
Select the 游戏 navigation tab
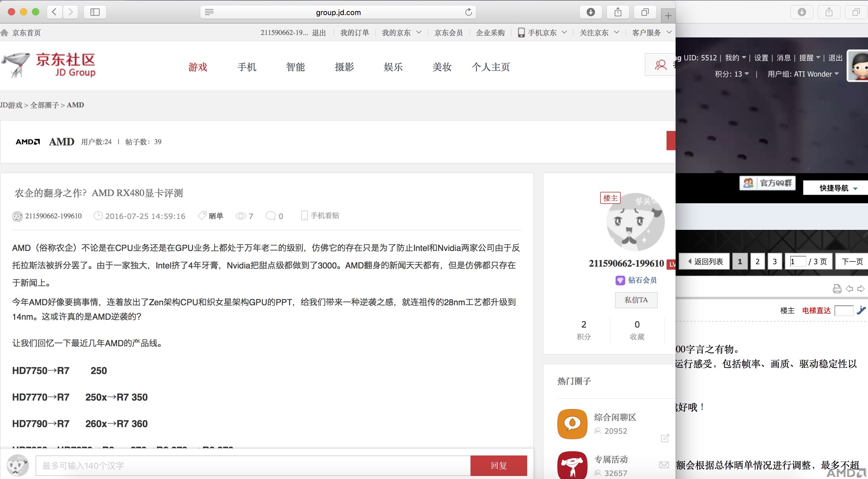pos(198,67)
